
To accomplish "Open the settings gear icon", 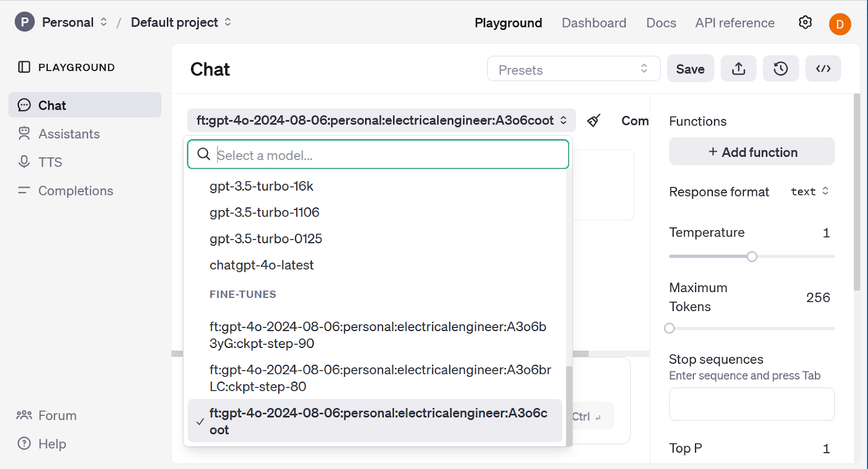I will (805, 22).
